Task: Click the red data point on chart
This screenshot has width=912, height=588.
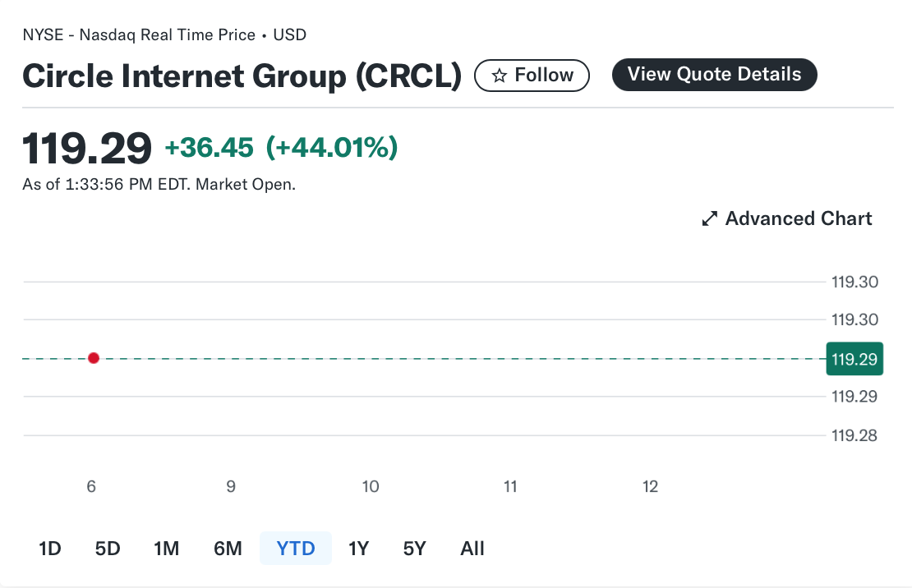Action: 94,358
